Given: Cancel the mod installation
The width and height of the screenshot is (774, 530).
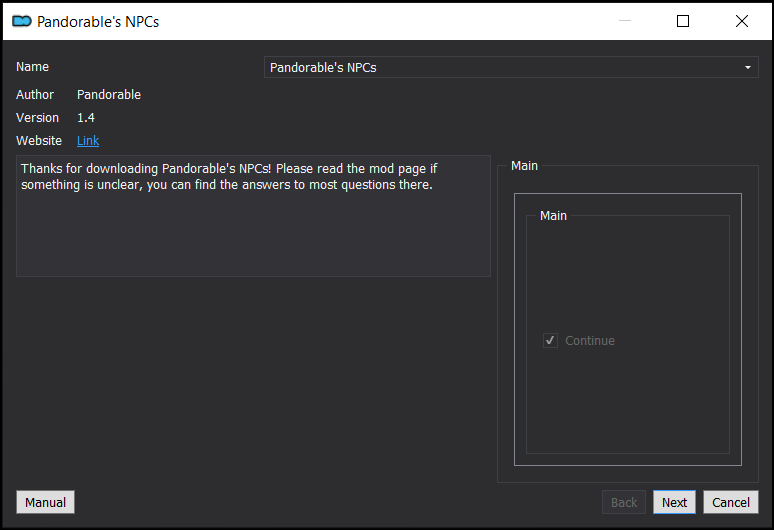Looking at the screenshot, I should coord(731,502).
